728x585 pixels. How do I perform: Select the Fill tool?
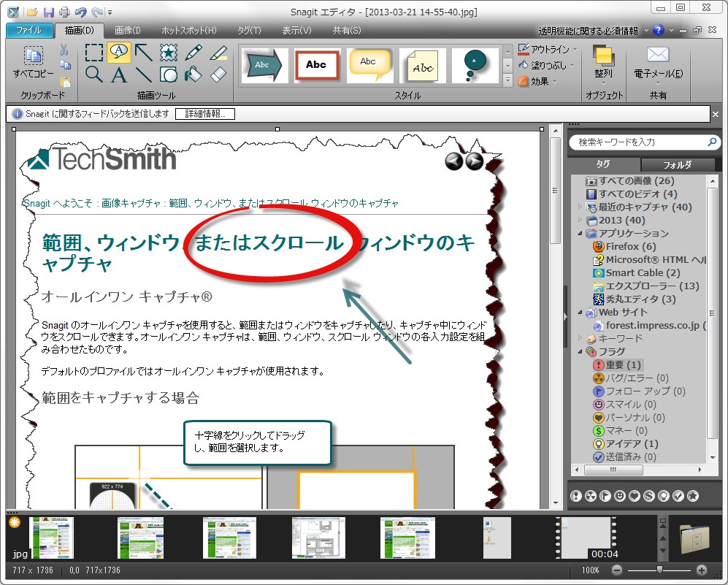(x=194, y=75)
